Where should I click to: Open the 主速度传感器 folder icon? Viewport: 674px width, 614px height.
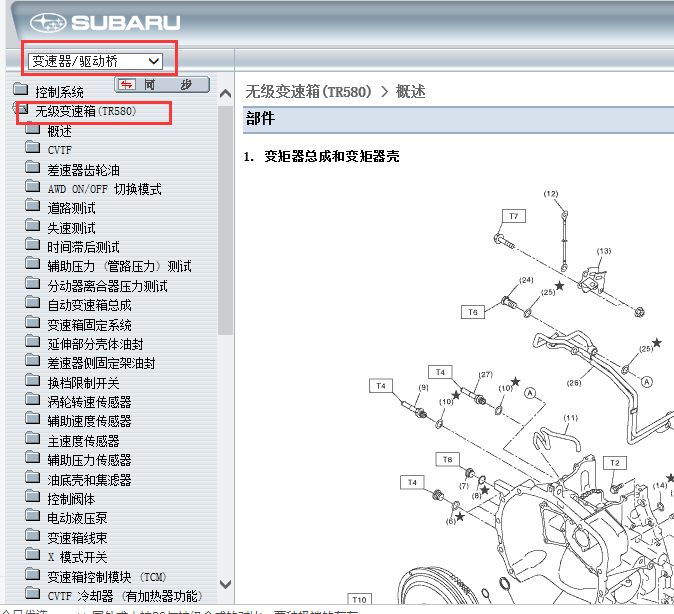[32, 438]
